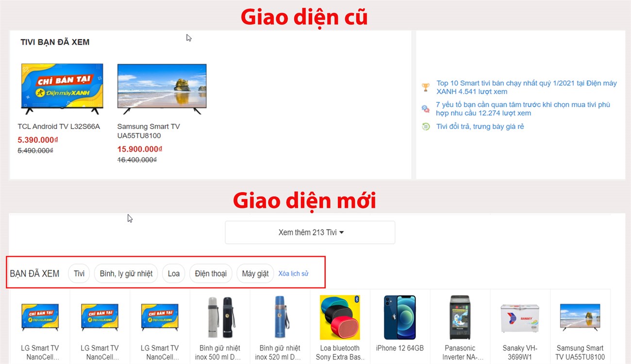Viewport: 631px width, 364px height.
Task: Click the Panasonic Inverter washing machine image
Action: click(x=460, y=317)
